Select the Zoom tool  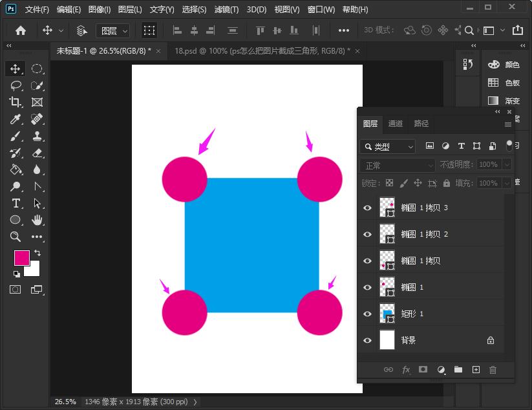pos(16,237)
